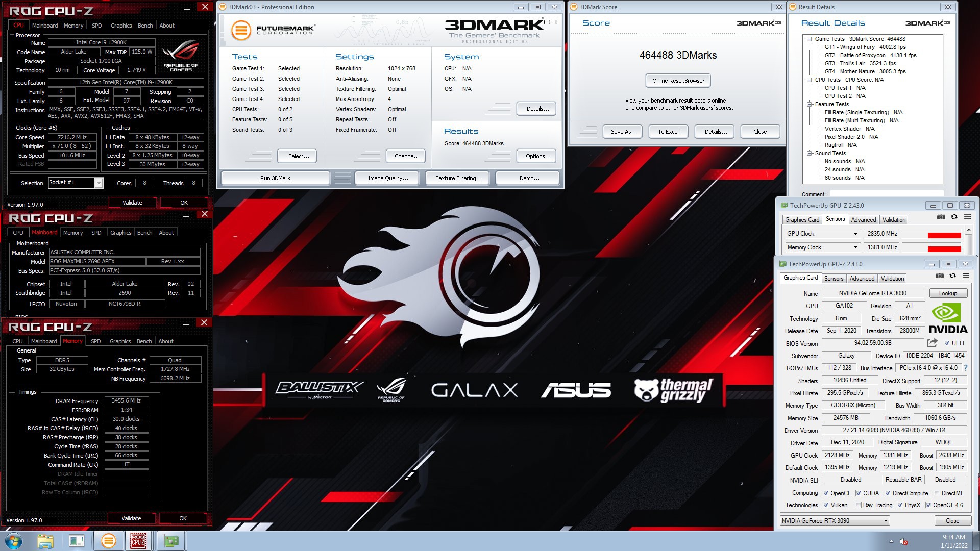Click Futuremark logo in 3DMark03 window
This screenshot has height=551, width=980.
[273, 30]
